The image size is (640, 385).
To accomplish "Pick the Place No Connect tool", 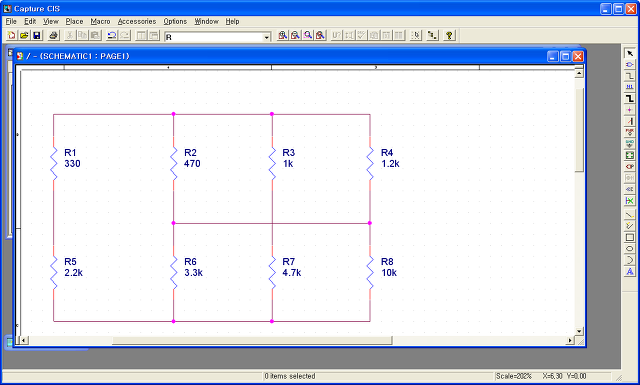I will [x=630, y=200].
